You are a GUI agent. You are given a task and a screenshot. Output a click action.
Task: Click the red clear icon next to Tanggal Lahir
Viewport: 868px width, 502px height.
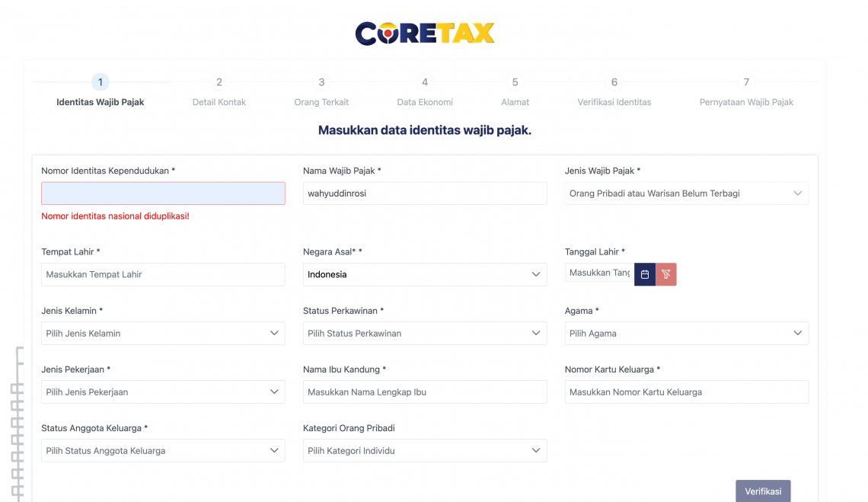click(665, 273)
